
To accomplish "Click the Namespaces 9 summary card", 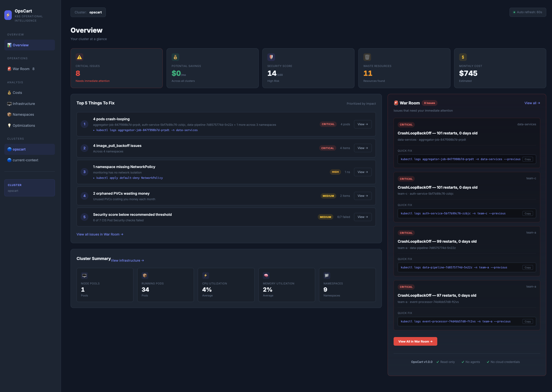I will [347, 285].
